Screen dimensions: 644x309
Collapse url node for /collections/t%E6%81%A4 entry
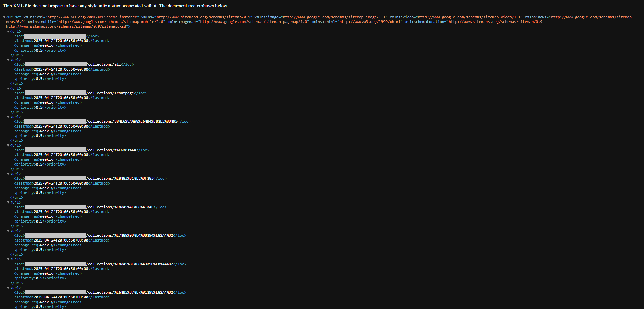(8, 145)
